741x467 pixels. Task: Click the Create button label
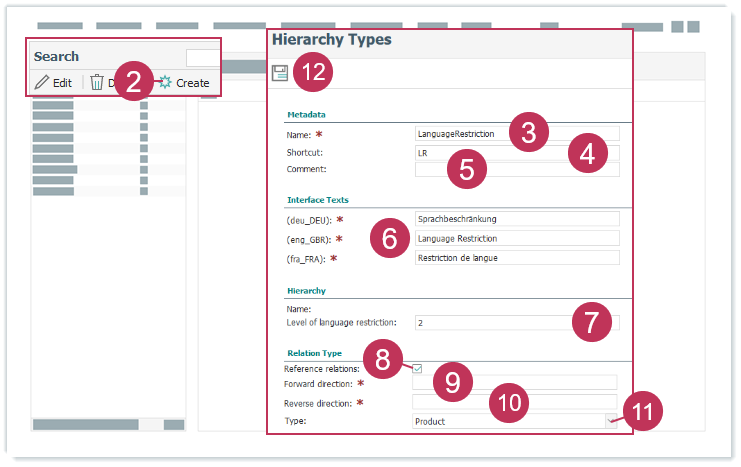pos(193,83)
